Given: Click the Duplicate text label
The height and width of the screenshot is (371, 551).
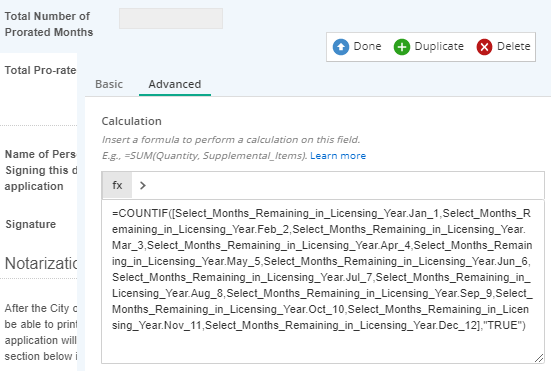Looking at the screenshot, I should pyautogui.click(x=439, y=46).
